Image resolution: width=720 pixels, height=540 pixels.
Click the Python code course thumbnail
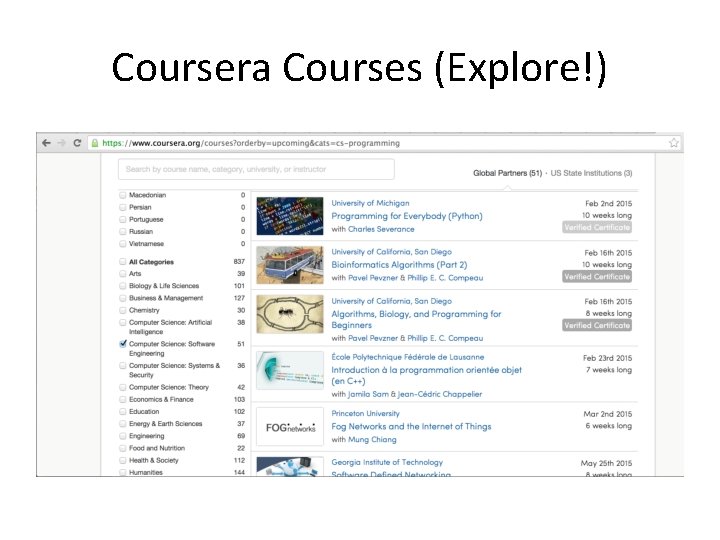[x=290, y=216]
